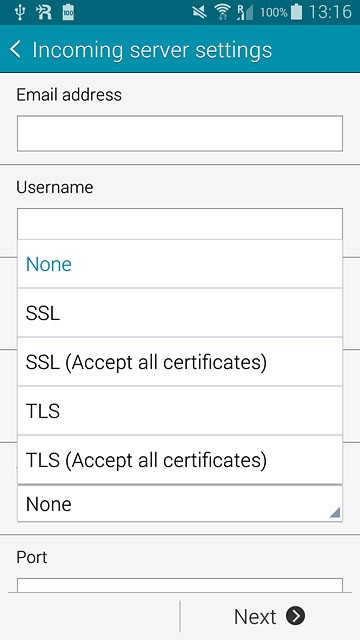Tap the battery icon beside 100%
Image resolution: width=360 pixels, height=640 pixels.
tap(297, 12)
